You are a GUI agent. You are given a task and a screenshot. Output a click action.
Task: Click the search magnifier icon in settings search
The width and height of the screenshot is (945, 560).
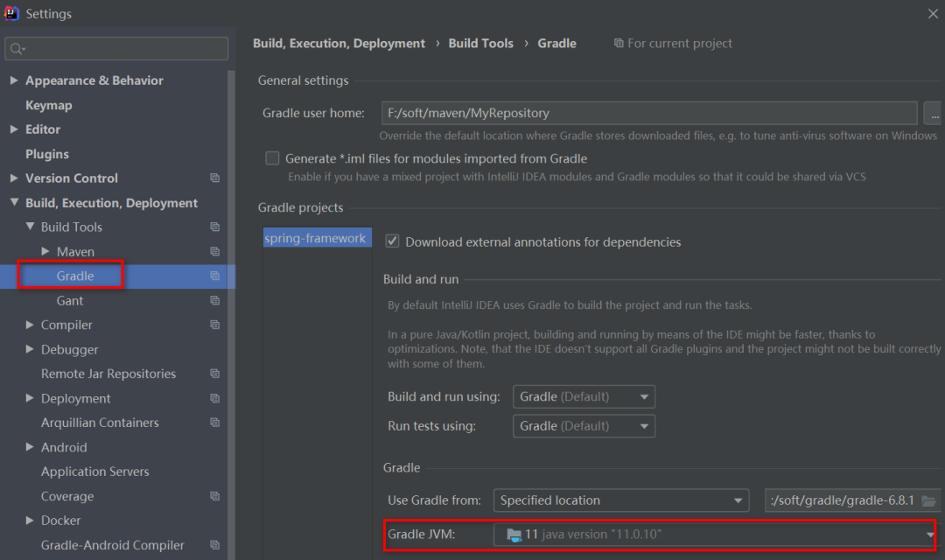click(x=17, y=49)
